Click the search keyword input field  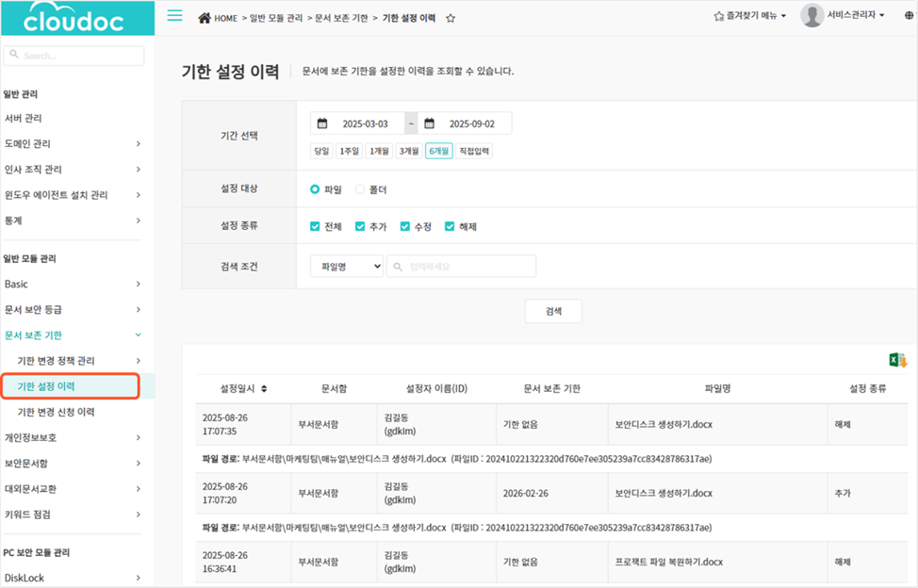point(462,267)
